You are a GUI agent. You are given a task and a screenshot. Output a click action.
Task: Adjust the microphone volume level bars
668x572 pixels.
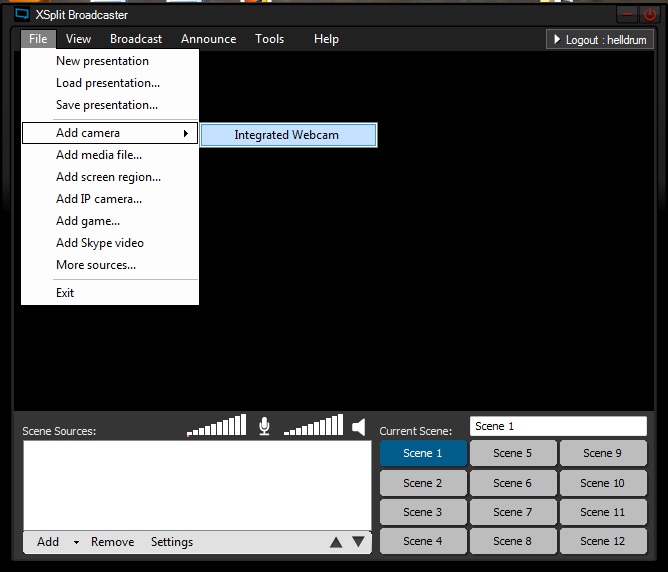pyautogui.click(x=216, y=425)
